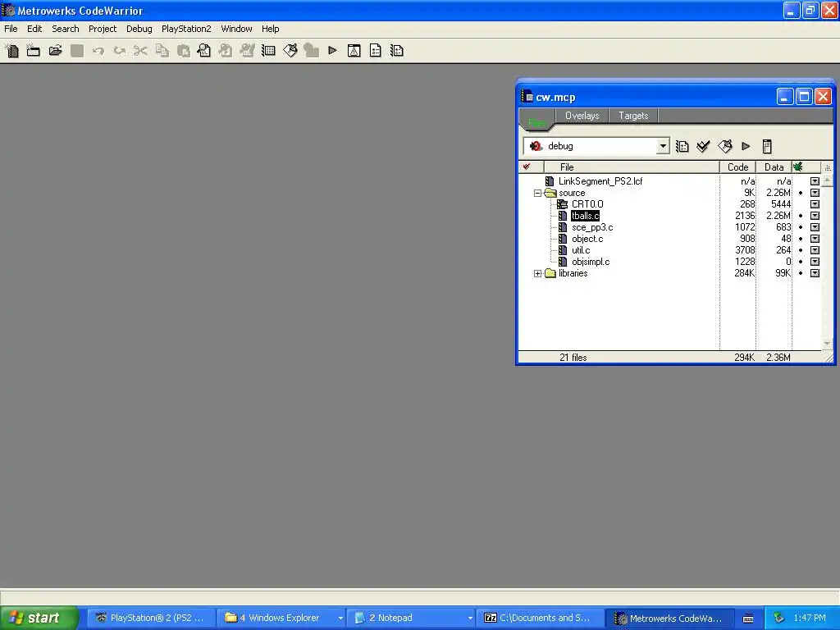840x630 pixels.
Task: Click the grayed Undo toolbar icon
Action: click(x=98, y=51)
